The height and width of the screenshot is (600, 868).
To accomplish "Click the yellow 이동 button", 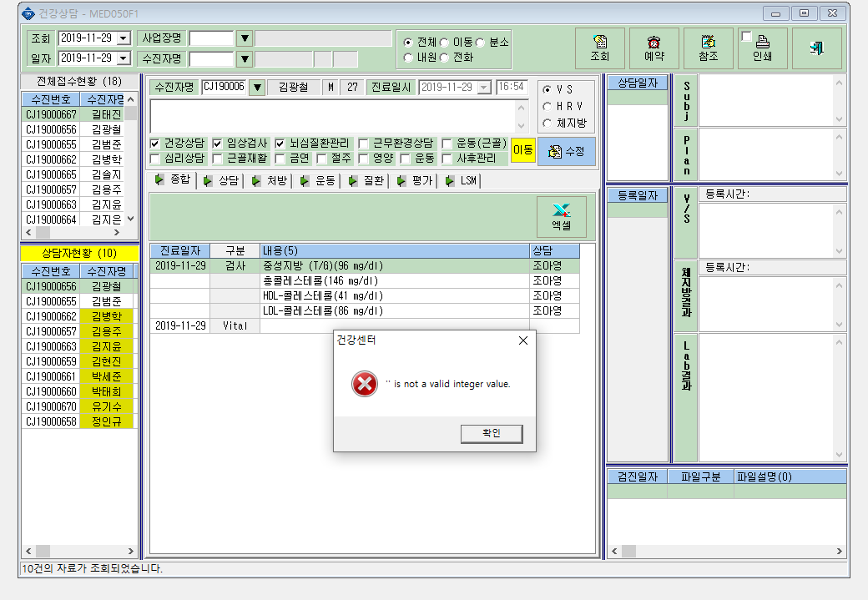I will (523, 150).
